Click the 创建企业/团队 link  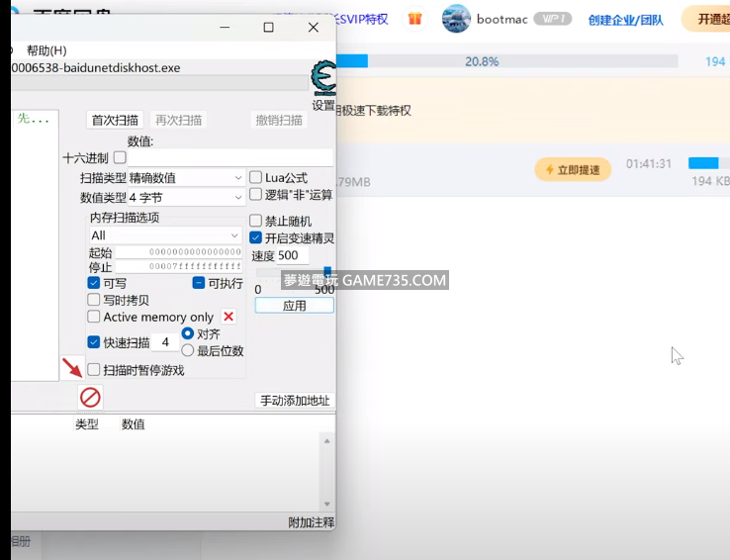625,20
